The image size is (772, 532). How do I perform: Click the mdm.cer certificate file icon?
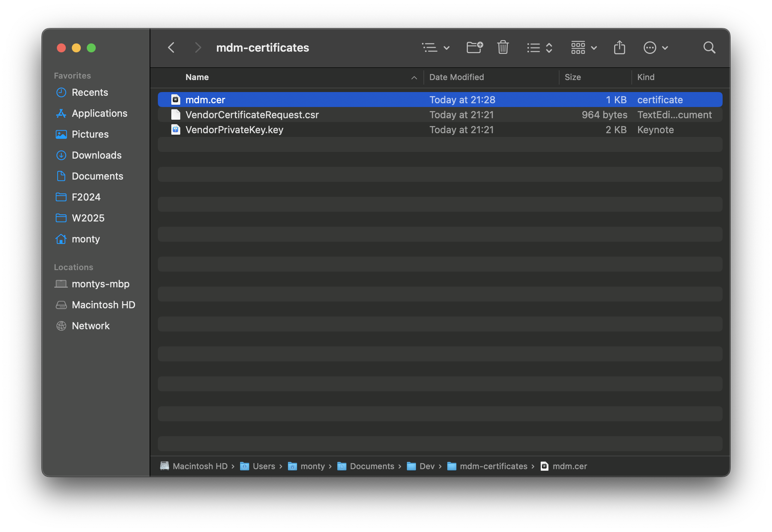point(175,100)
